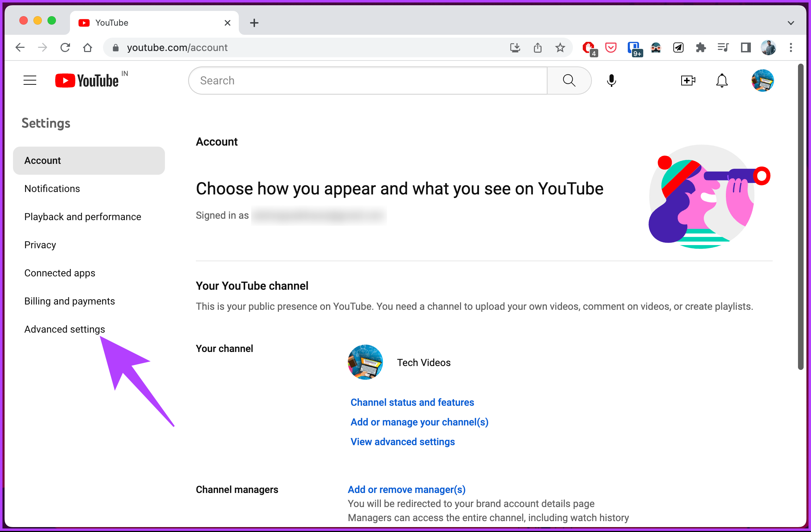This screenshot has height=532, width=811.
Task: Click the share page icon
Action: [x=538, y=47]
